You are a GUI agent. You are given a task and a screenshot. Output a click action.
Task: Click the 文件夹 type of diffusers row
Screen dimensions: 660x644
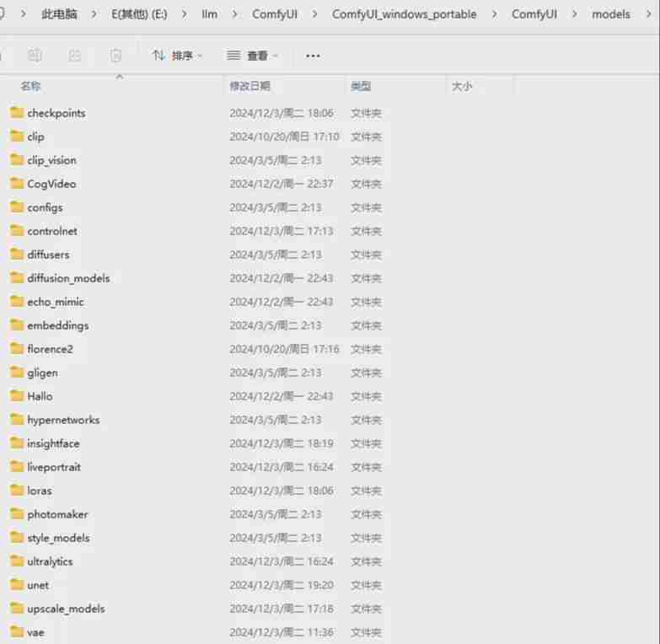click(366, 255)
